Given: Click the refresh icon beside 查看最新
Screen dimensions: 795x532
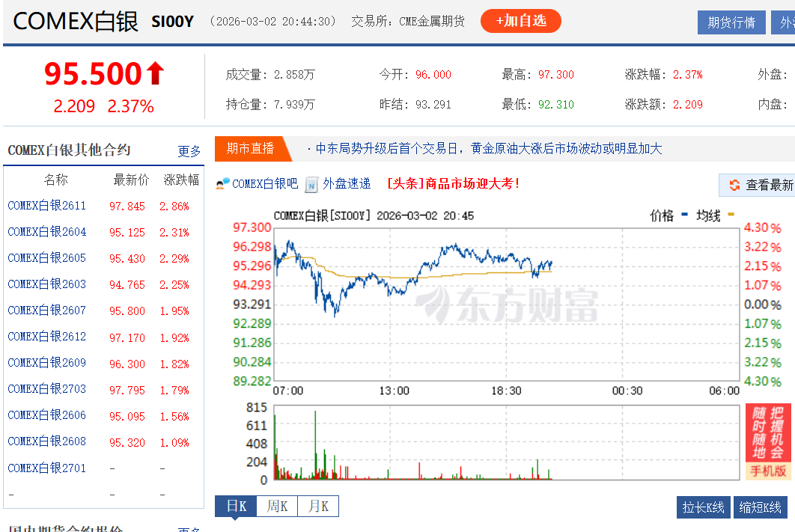Looking at the screenshot, I should pos(734,185).
